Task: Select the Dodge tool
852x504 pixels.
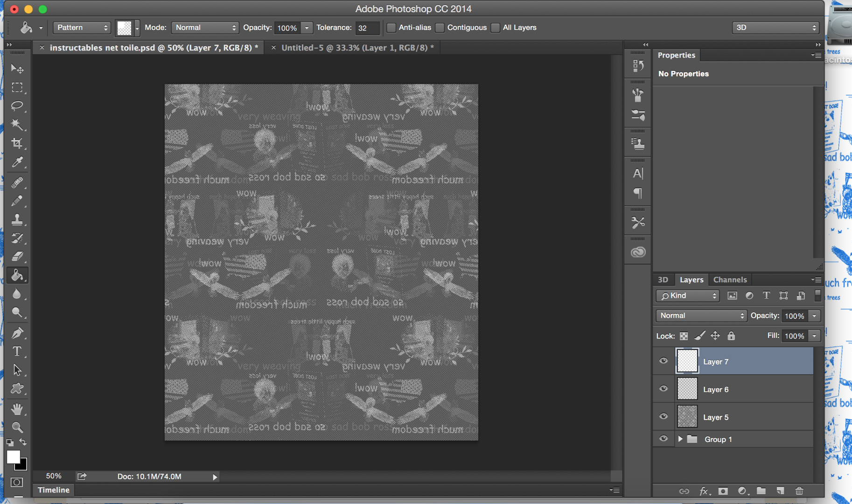Action: pyautogui.click(x=17, y=313)
